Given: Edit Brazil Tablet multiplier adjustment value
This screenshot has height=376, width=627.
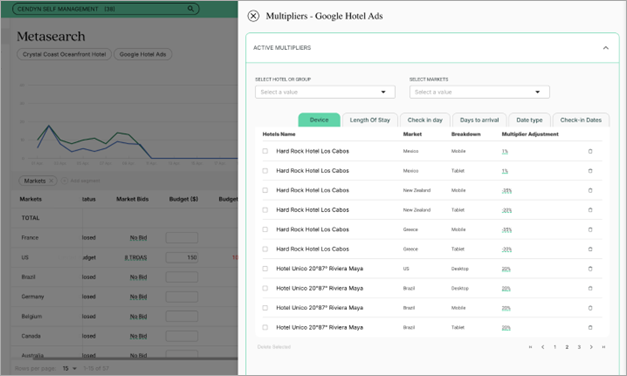Looking at the screenshot, I should [x=506, y=328].
